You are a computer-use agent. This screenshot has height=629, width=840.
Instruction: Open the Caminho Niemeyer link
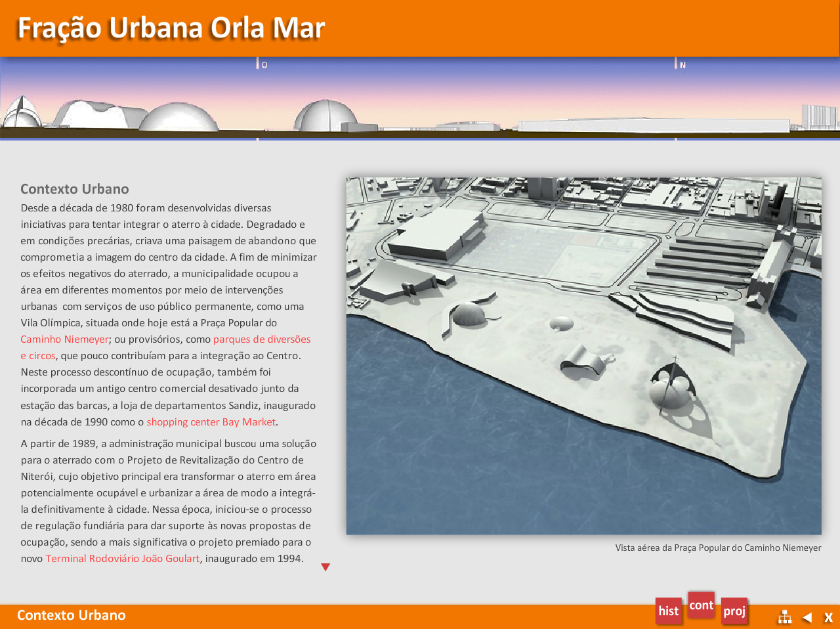pos(64,339)
